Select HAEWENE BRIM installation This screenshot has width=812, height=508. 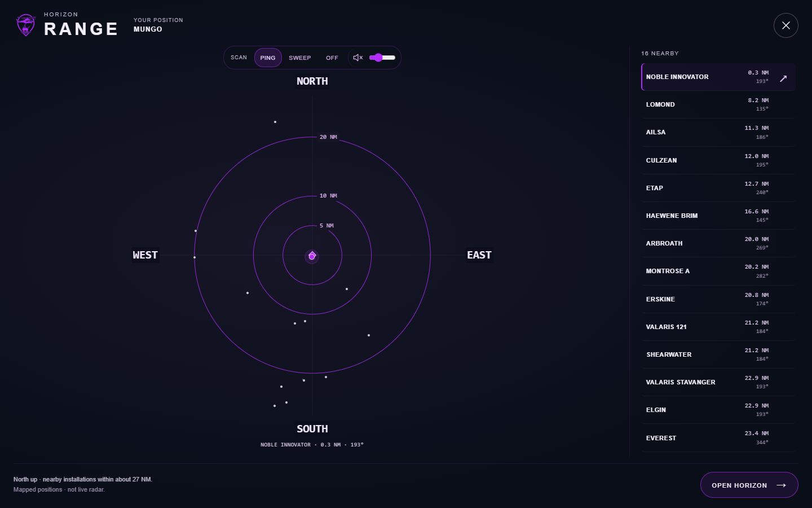[718, 216]
